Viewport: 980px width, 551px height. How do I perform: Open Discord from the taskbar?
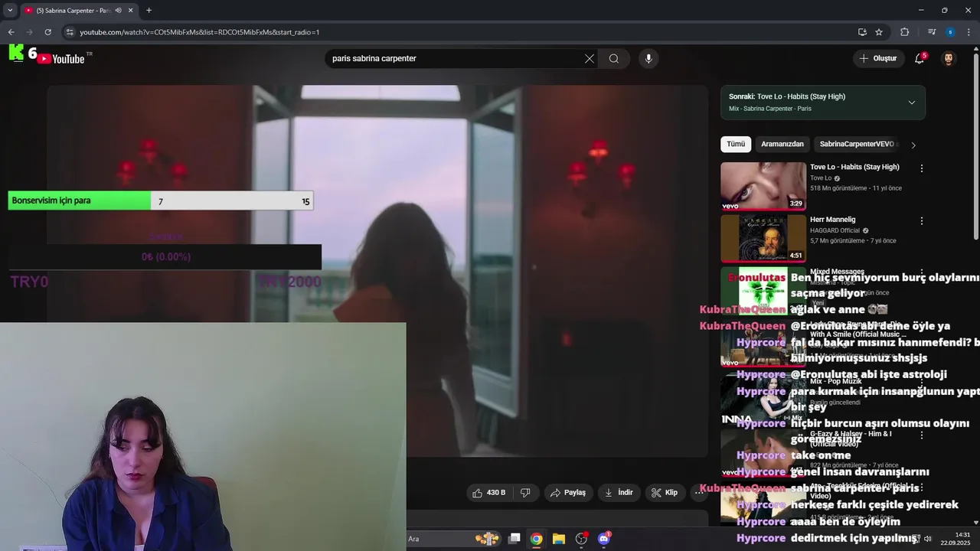tap(604, 539)
